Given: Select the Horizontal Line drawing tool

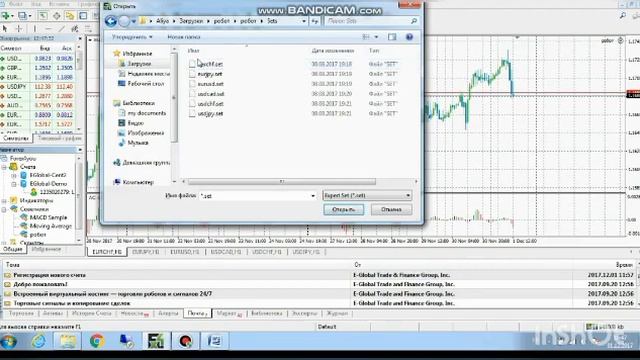Looking at the screenshot, I should pyautogui.click(x=48, y=29).
